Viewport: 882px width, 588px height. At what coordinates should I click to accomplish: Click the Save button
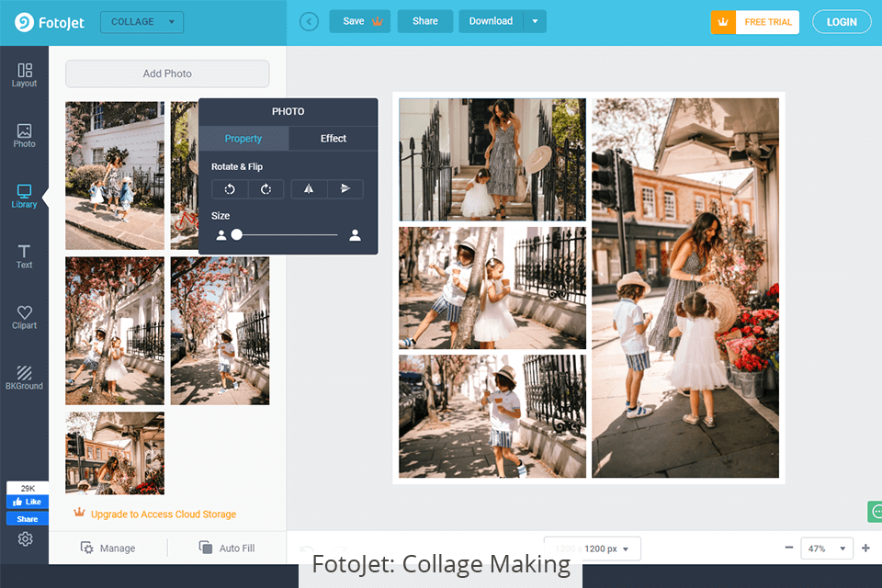pyautogui.click(x=360, y=21)
